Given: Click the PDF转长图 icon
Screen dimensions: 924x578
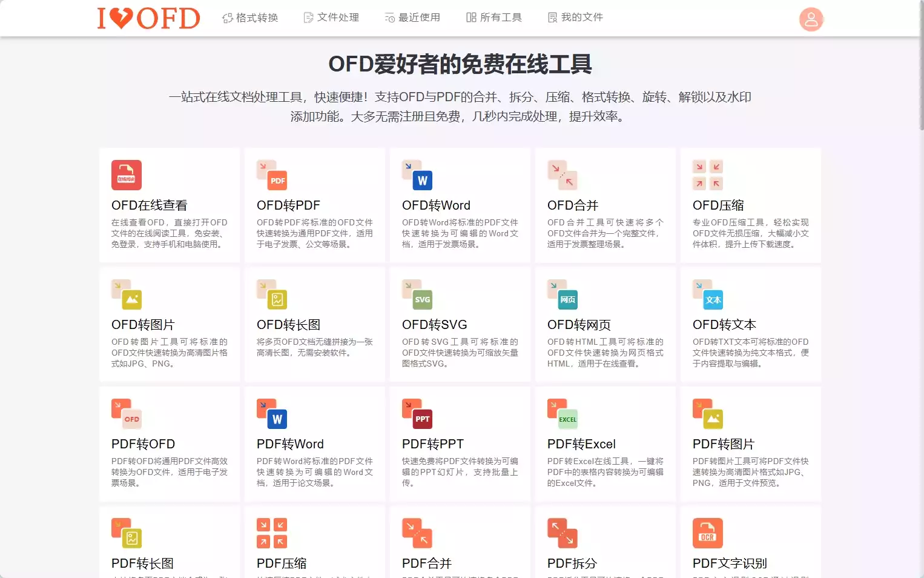Looking at the screenshot, I should coord(127,533).
